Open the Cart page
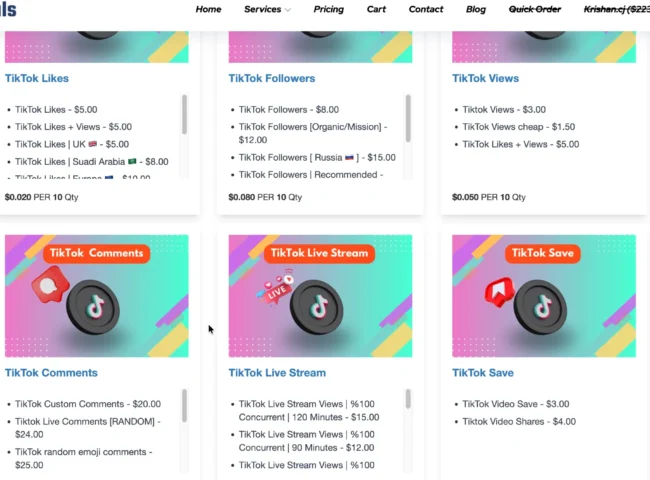Screen dimensions: 650x480 pyautogui.click(x=376, y=9)
